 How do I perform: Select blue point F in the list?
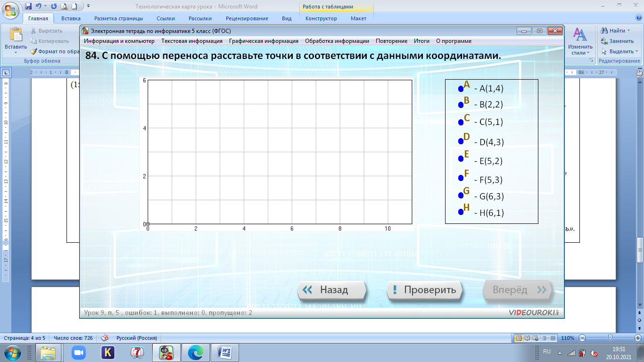461,178
